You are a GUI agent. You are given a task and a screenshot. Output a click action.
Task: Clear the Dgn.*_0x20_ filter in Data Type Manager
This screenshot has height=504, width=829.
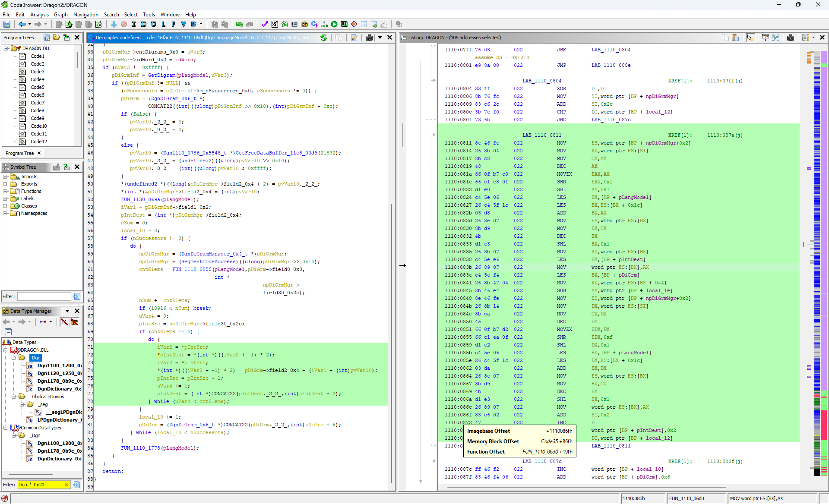point(66,485)
